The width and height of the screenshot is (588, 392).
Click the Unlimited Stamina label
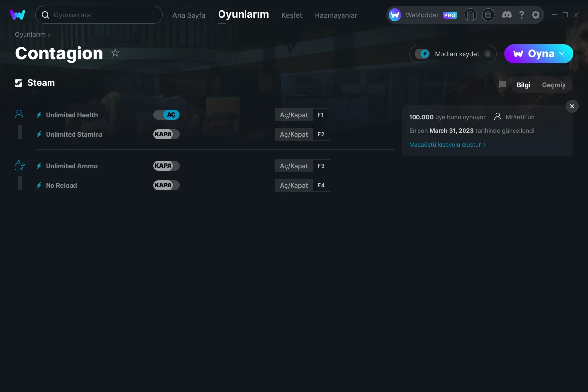tap(74, 134)
